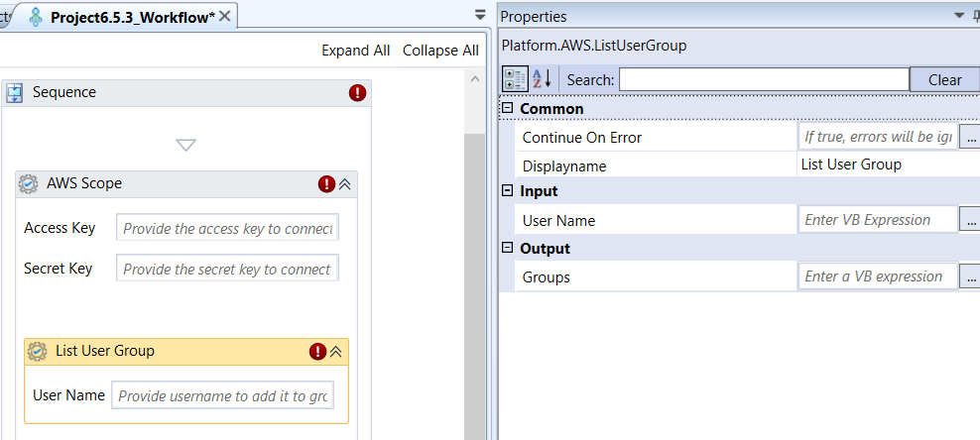980x440 pixels.
Task: Click the Secret Key input field
Action: pyautogui.click(x=227, y=269)
